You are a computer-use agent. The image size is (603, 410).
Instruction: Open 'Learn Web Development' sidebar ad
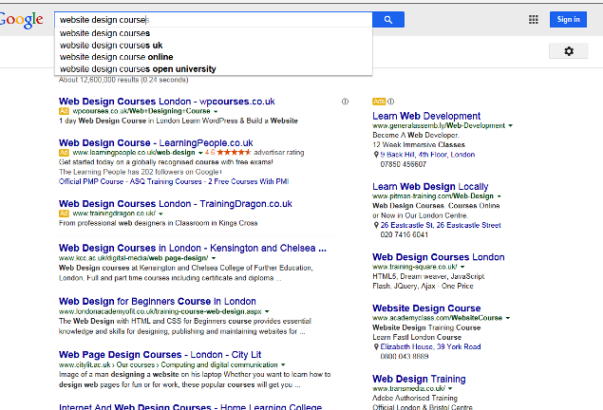426,116
